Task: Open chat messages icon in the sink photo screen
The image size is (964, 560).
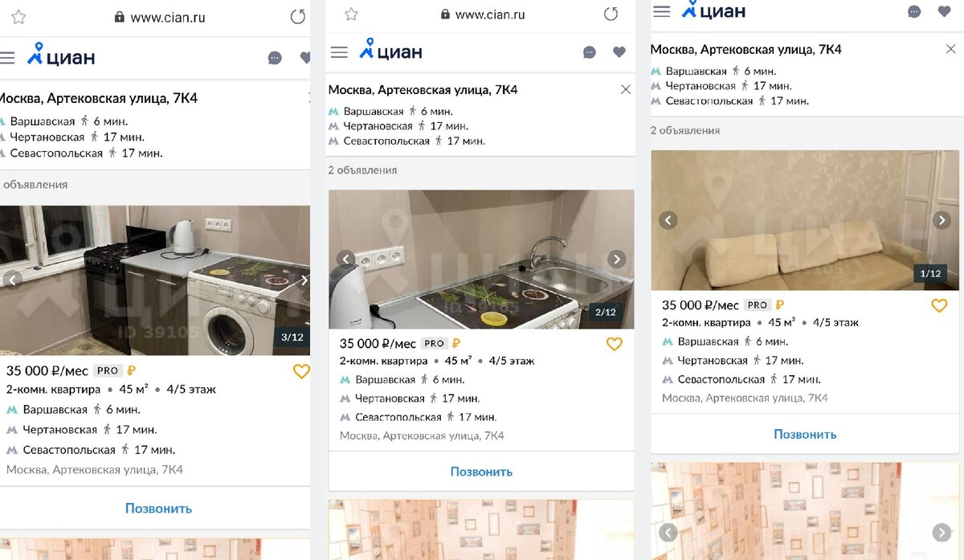Action: tap(590, 52)
